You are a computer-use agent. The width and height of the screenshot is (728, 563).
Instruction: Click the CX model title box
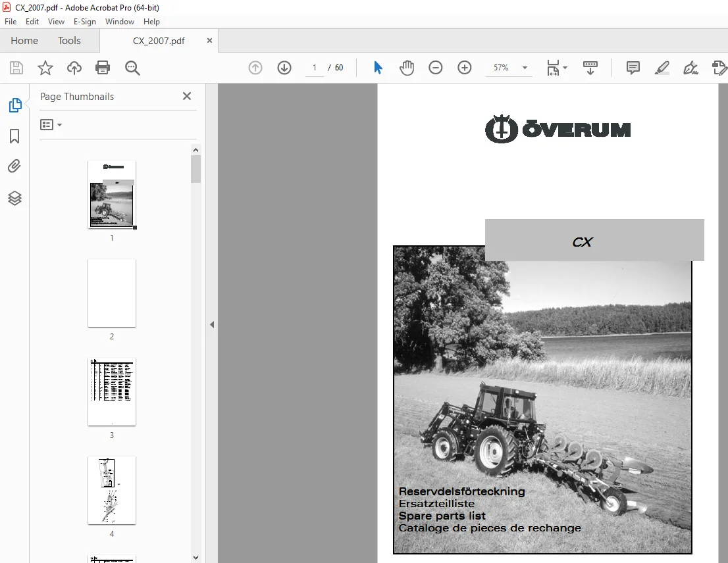[594, 240]
